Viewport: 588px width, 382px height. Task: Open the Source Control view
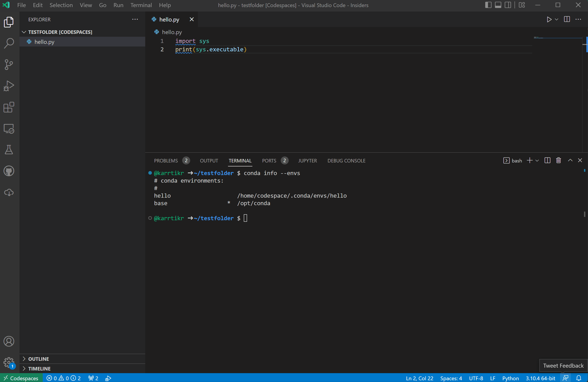pyautogui.click(x=9, y=64)
